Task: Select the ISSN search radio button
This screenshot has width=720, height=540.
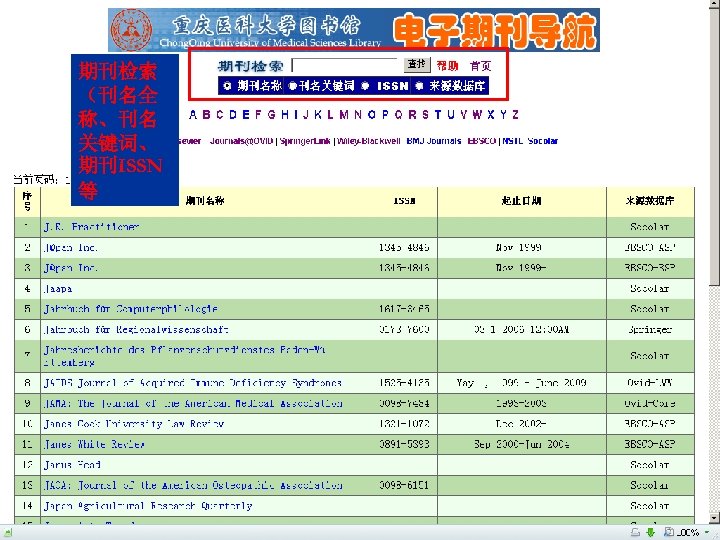Action: click(x=365, y=86)
